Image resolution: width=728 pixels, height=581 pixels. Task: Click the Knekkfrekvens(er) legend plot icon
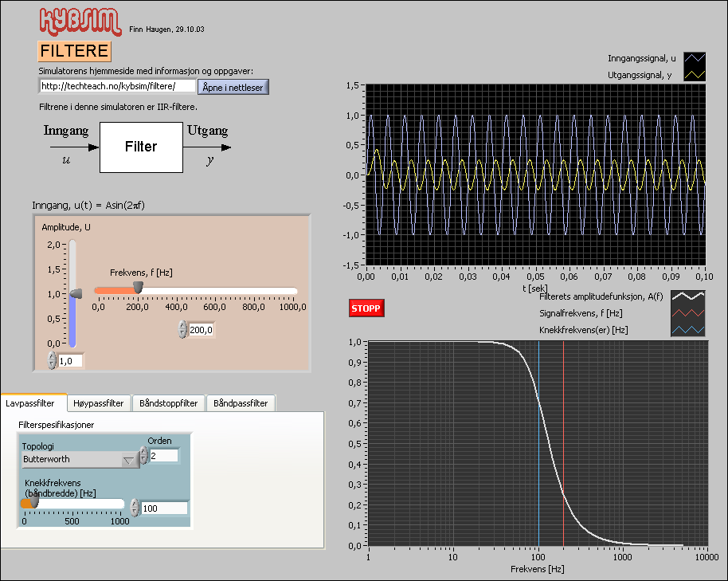687,329
